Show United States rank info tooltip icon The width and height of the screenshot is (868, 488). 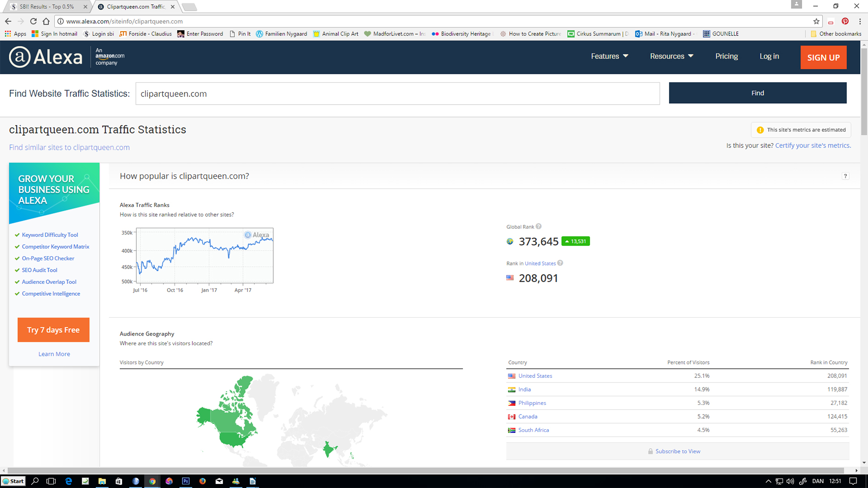click(x=560, y=263)
